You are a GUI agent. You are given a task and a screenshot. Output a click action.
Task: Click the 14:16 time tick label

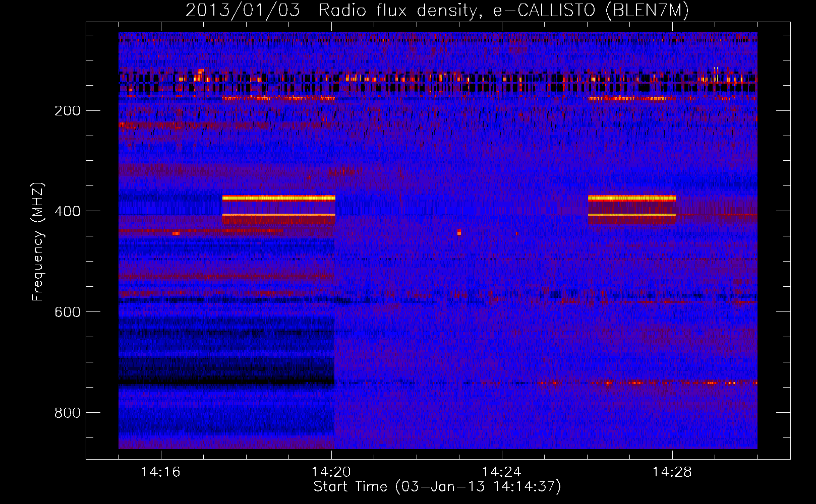coord(161,472)
